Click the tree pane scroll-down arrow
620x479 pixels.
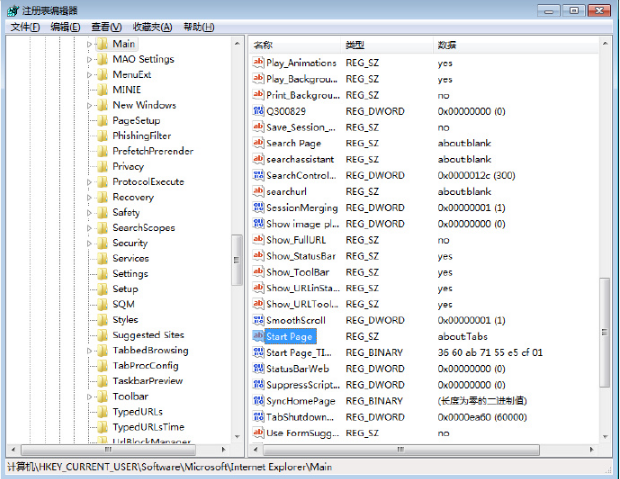point(237,437)
